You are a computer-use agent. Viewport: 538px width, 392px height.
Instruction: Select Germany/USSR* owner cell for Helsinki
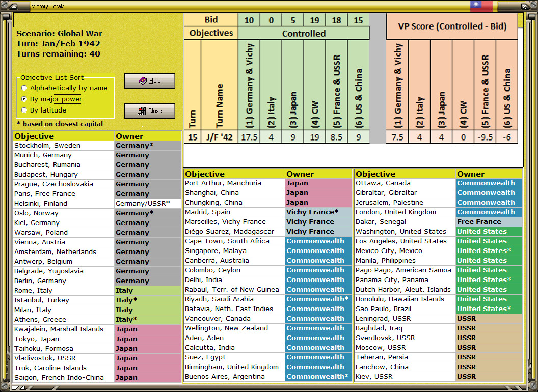pyautogui.click(x=148, y=203)
